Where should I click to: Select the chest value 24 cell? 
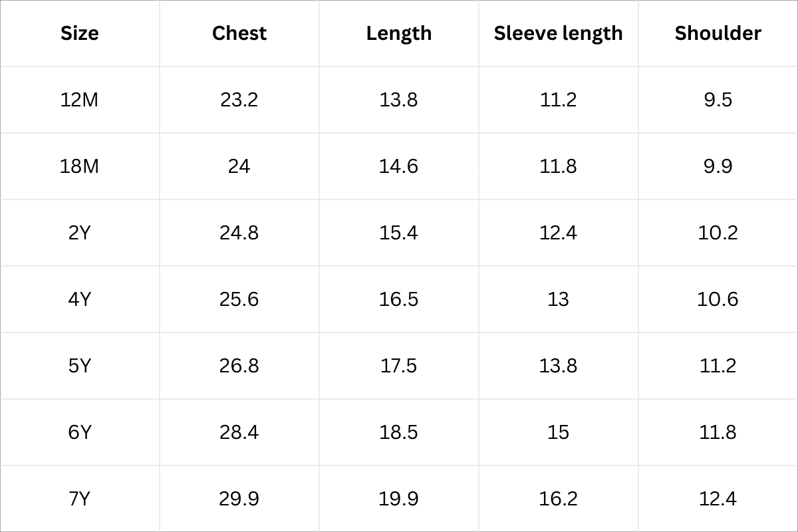[x=239, y=166]
